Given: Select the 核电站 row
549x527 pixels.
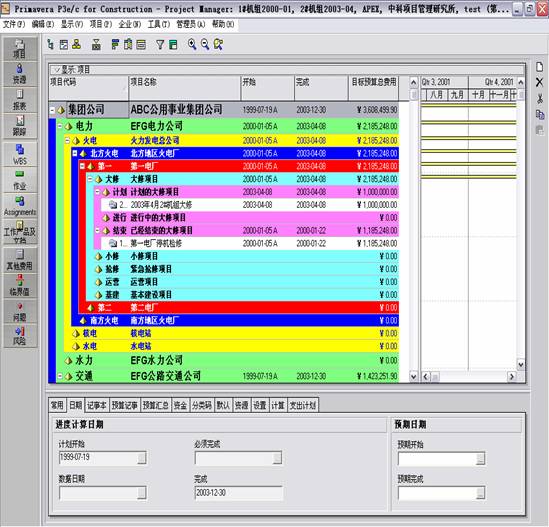Looking at the screenshot, I should (x=231, y=333).
